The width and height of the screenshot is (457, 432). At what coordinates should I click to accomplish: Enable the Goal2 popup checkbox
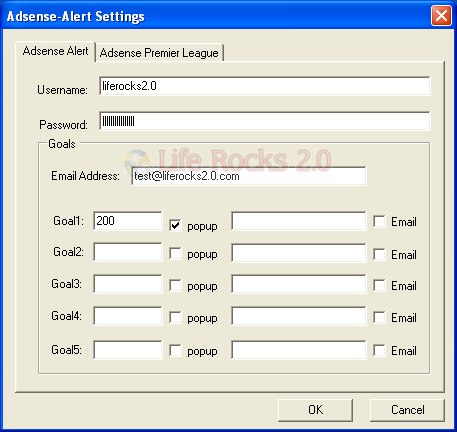pos(175,253)
